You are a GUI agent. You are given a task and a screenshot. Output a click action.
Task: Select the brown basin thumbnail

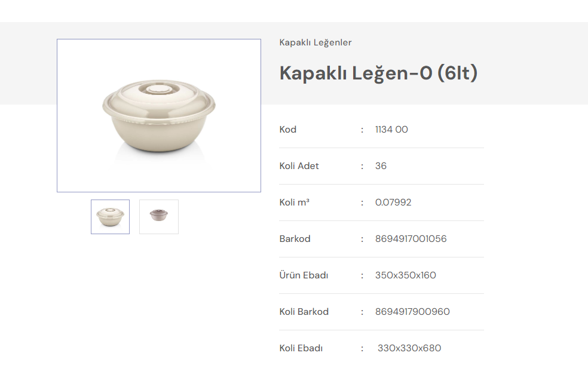(159, 217)
